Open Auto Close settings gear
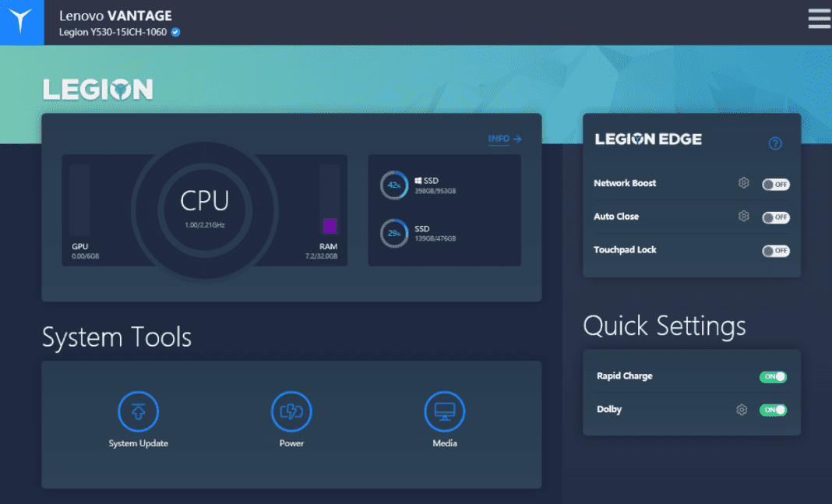Viewport: 832px width, 504px height. tap(744, 217)
